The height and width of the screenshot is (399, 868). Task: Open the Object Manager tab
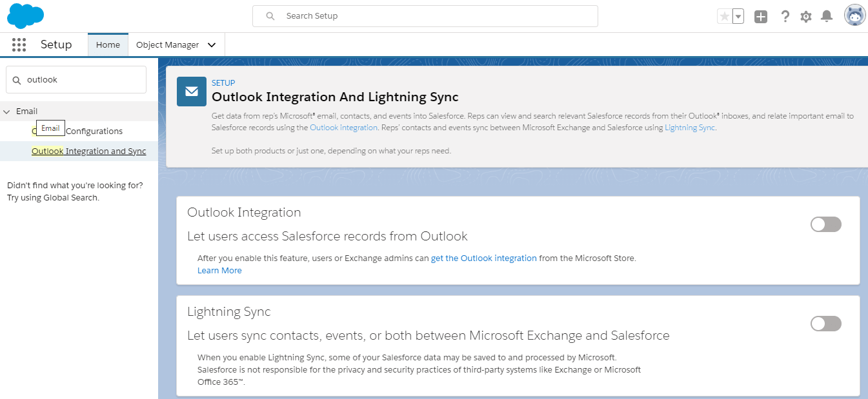pyautogui.click(x=167, y=45)
